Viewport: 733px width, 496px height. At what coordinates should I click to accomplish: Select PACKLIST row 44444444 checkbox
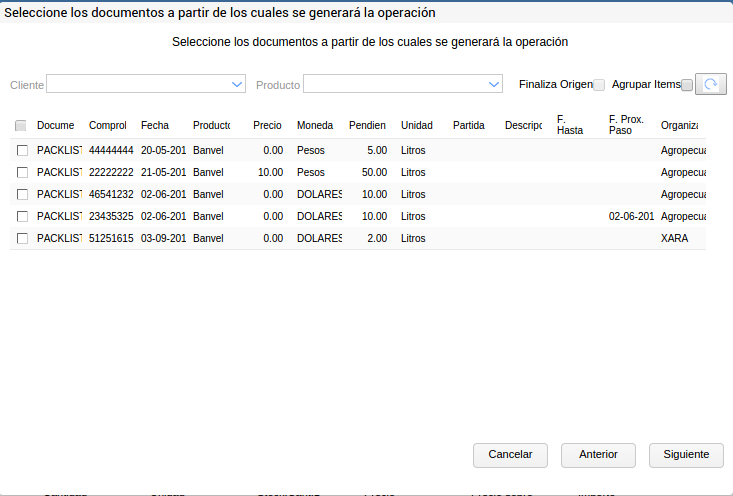point(22,150)
